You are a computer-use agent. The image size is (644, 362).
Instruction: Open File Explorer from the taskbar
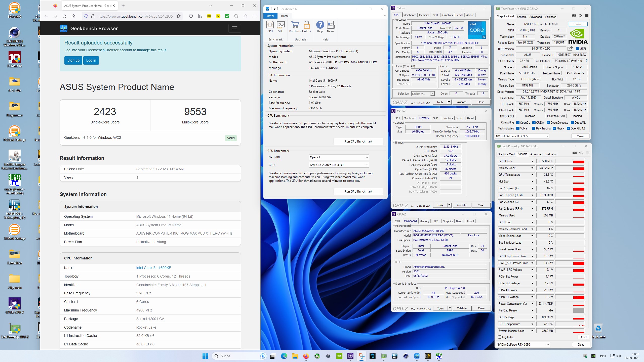(295, 356)
